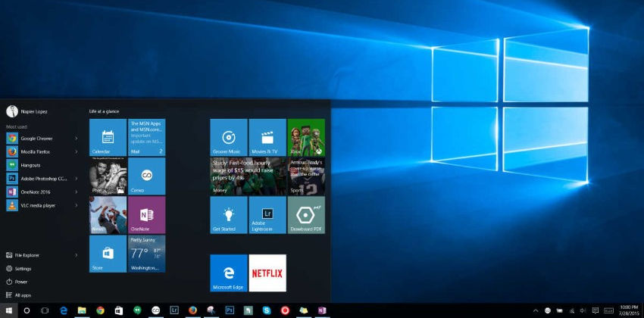Launch the Conexo tile
Screen dimensions: 644x318
click(x=147, y=176)
